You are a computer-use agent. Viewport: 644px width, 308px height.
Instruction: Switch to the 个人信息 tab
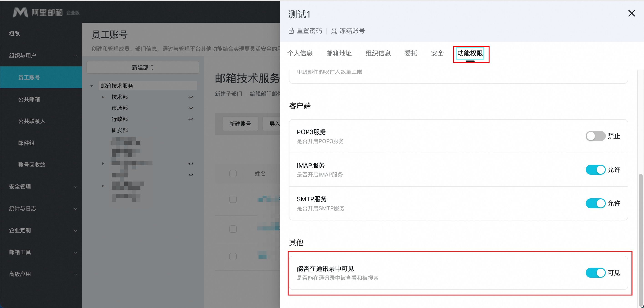pyautogui.click(x=300, y=53)
